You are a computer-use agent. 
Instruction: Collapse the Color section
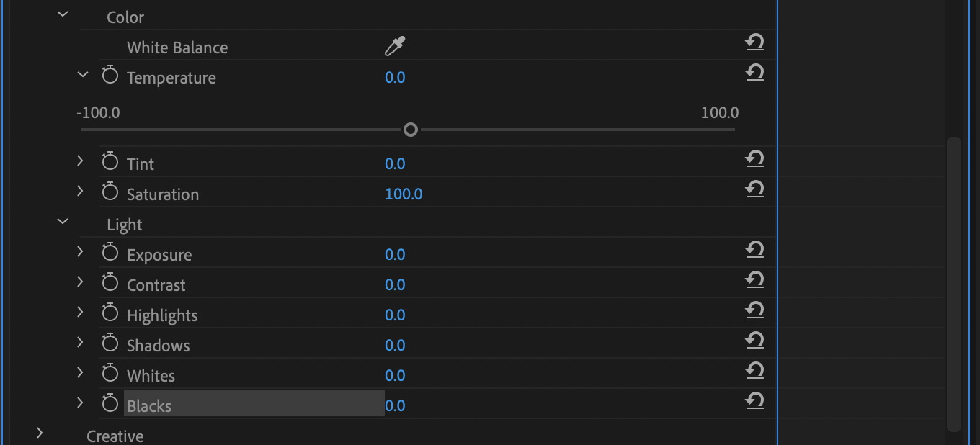[63, 14]
